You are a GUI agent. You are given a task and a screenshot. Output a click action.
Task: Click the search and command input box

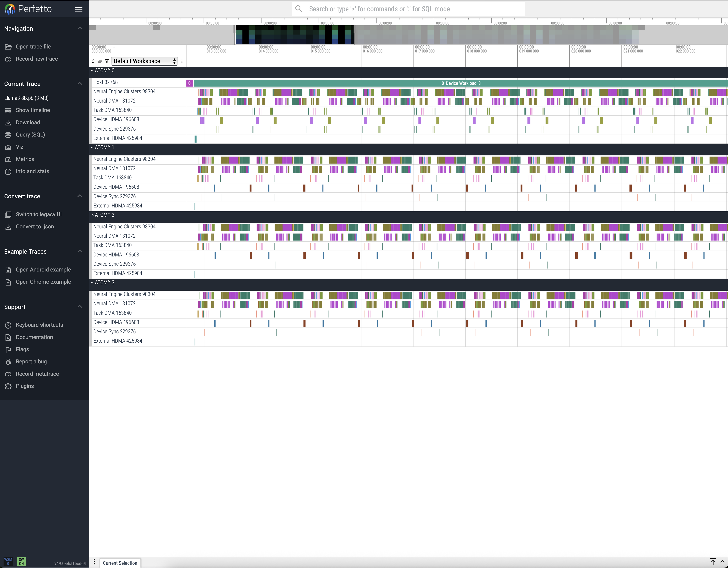coord(408,9)
